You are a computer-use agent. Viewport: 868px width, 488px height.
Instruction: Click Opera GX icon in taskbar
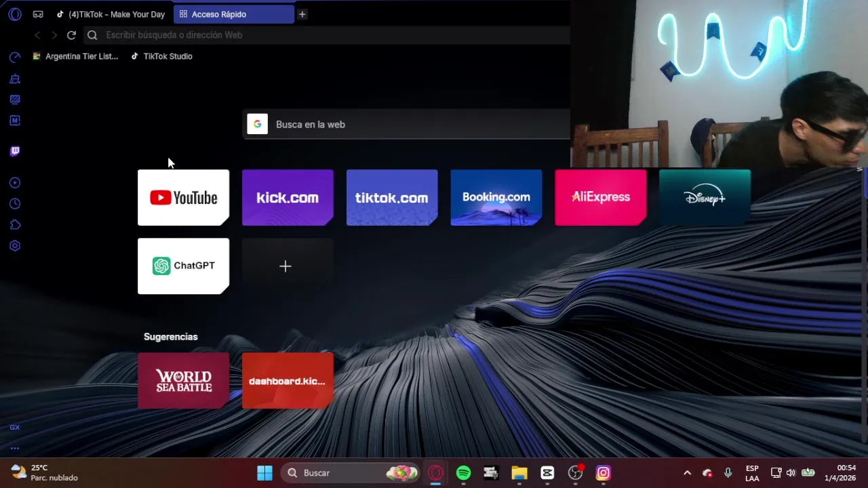coord(435,473)
